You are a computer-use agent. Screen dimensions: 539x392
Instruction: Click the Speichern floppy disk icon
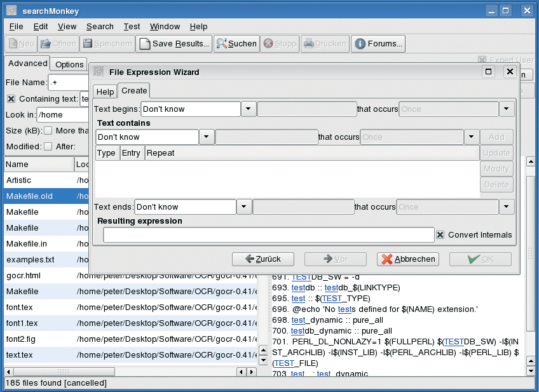point(88,43)
